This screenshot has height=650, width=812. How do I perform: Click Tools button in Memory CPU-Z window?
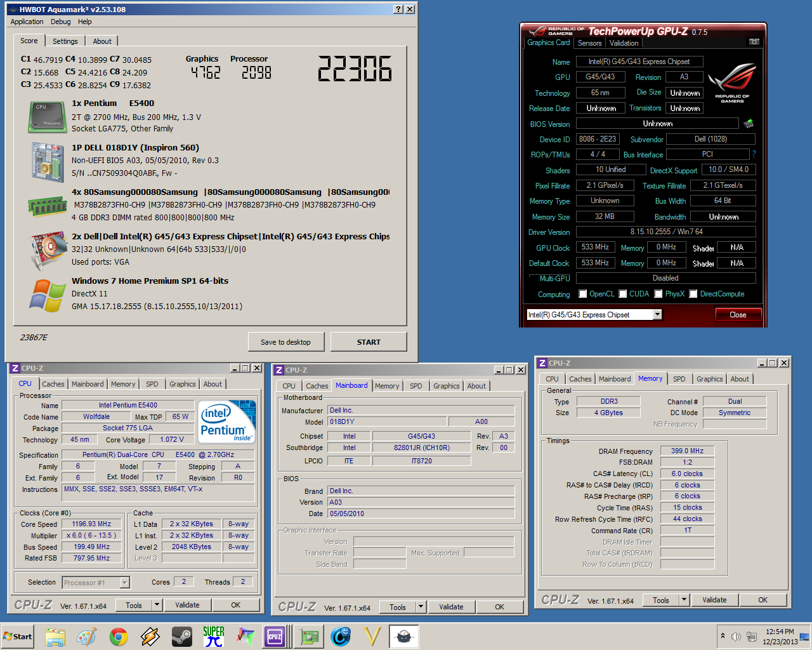(x=661, y=600)
